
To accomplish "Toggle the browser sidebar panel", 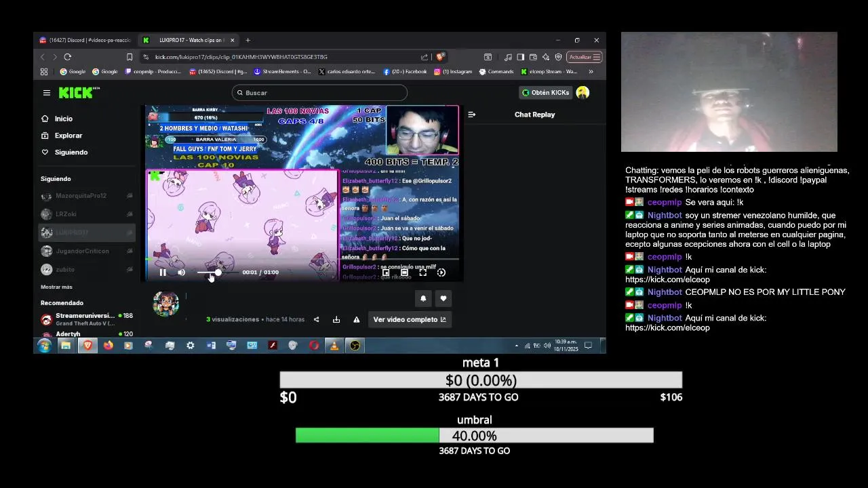I will coord(520,57).
